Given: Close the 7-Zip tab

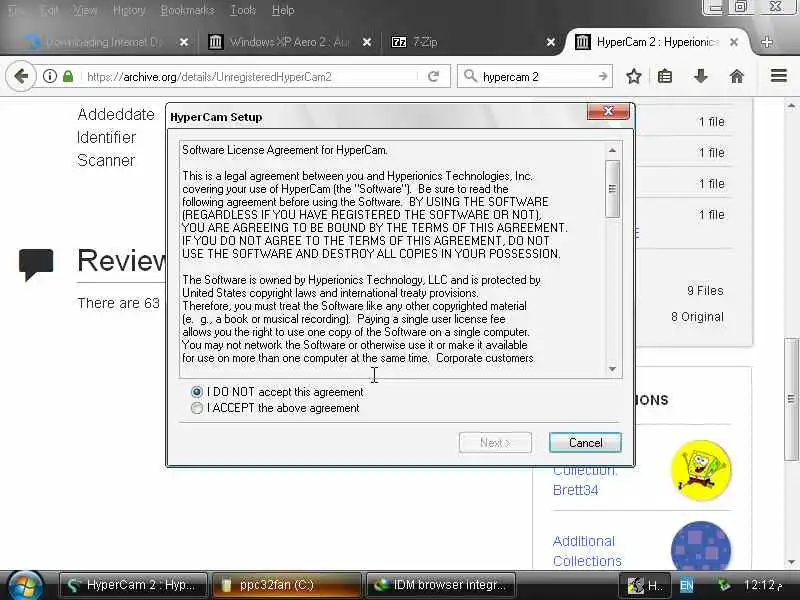Looking at the screenshot, I should [551, 42].
